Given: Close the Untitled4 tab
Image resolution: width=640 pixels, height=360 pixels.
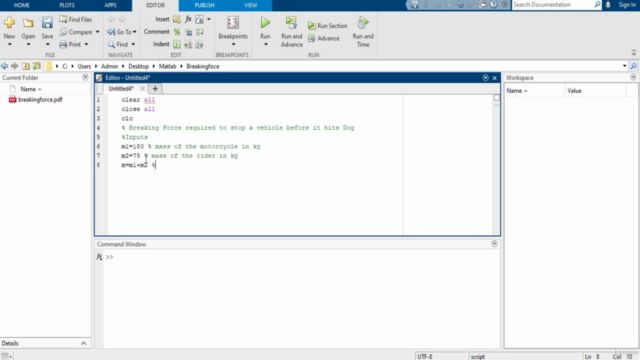Looking at the screenshot, I should point(142,89).
